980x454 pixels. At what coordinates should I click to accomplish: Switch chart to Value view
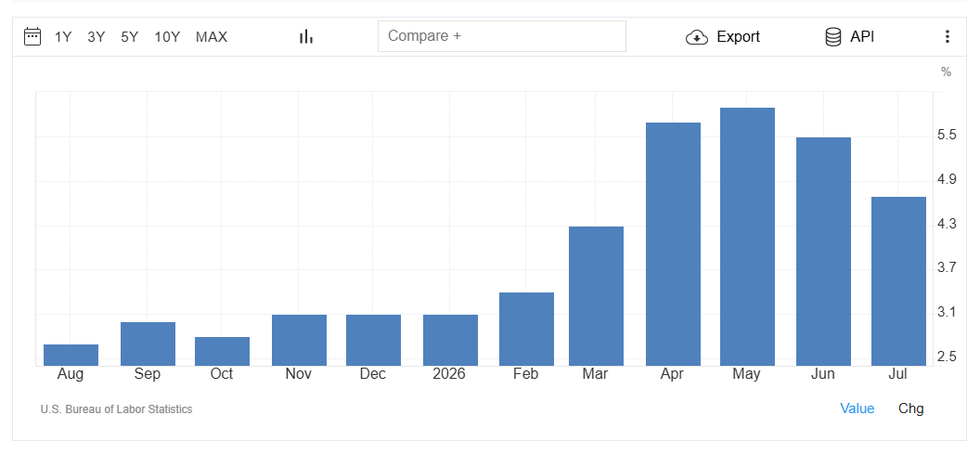coord(857,409)
